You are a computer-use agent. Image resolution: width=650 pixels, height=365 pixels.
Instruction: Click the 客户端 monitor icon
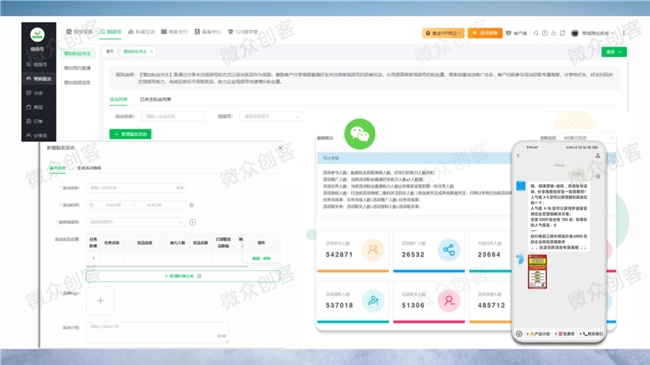tap(509, 33)
